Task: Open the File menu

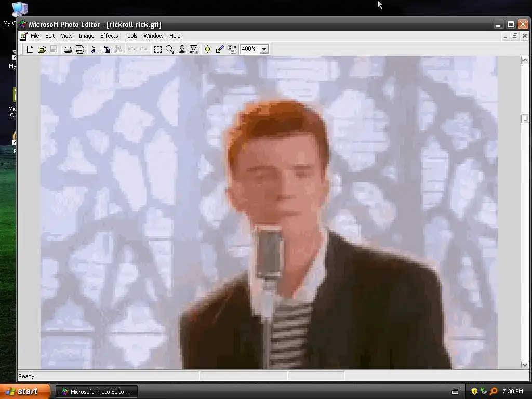Action: [35, 36]
